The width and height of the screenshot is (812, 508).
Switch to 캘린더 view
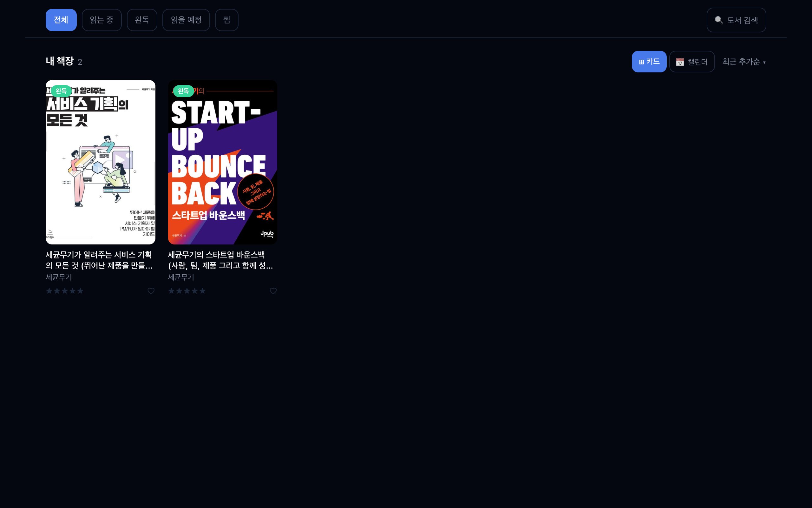(x=692, y=62)
